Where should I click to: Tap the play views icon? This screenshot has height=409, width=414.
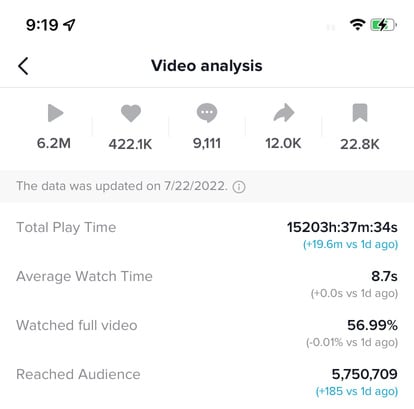(x=55, y=113)
